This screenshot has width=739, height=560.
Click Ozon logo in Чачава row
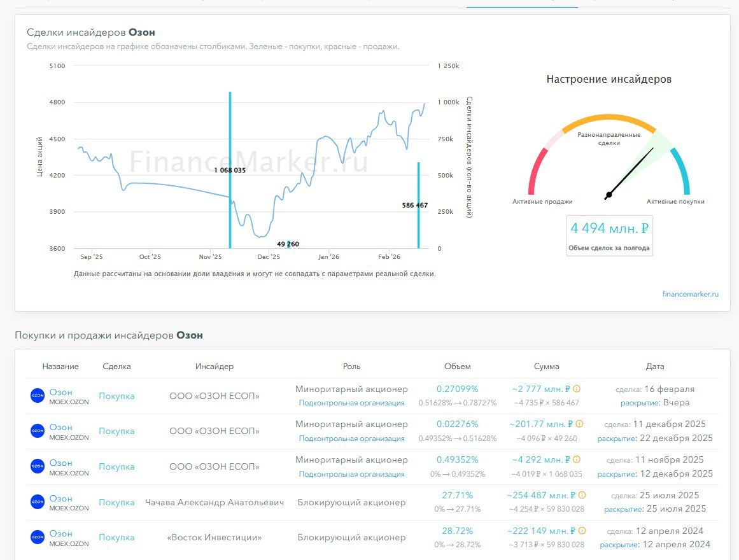37,502
